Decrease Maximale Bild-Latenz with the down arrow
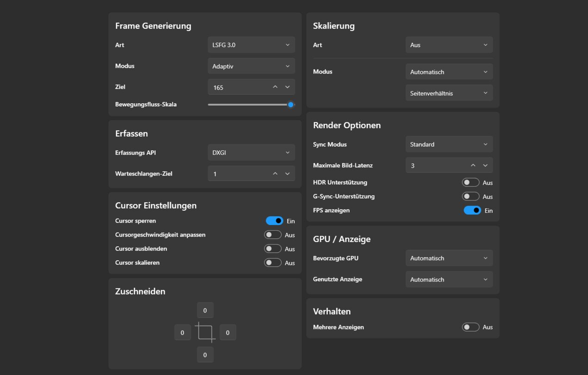Image resolution: width=588 pixels, height=375 pixels. click(x=485, y=165)
